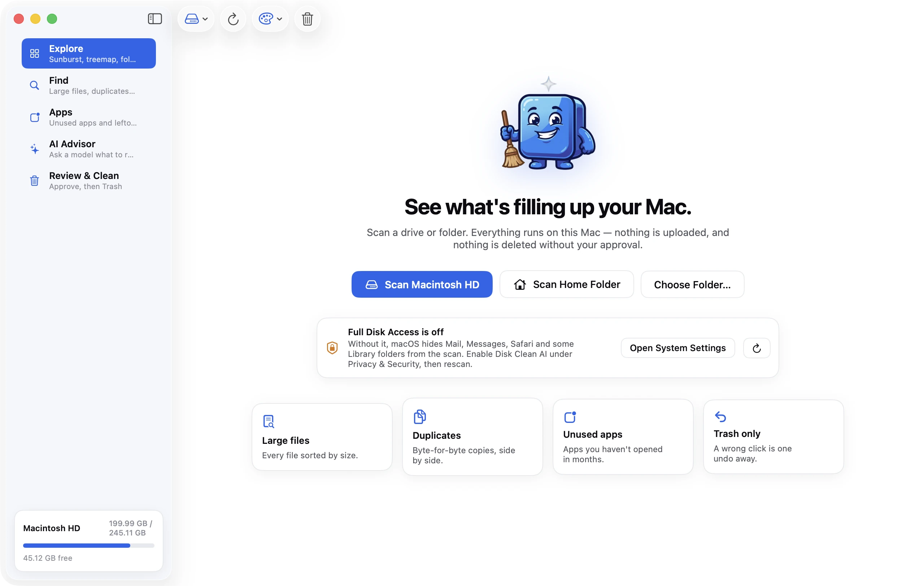Open the AI Advisor section
This screenshot has width=924, height=586.
(x=89, y=149)
